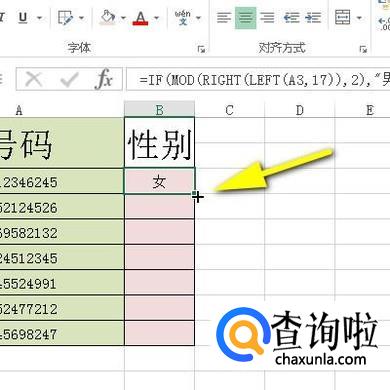Screen dimensions: 390x390
Task: Click inside the formula bar
Action: pos(258,79)
